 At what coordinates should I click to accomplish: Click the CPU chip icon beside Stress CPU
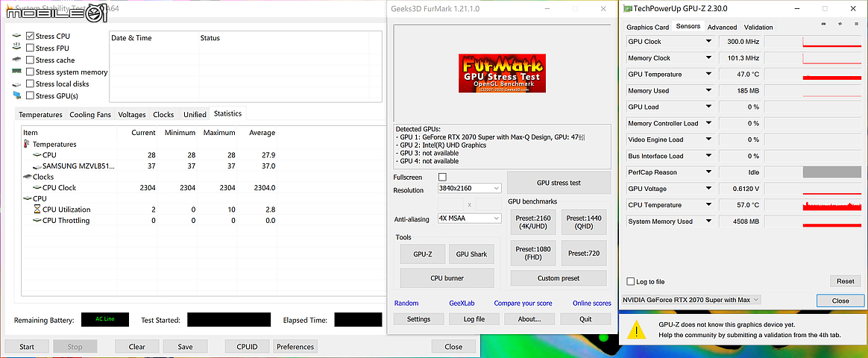coord(17,36)
